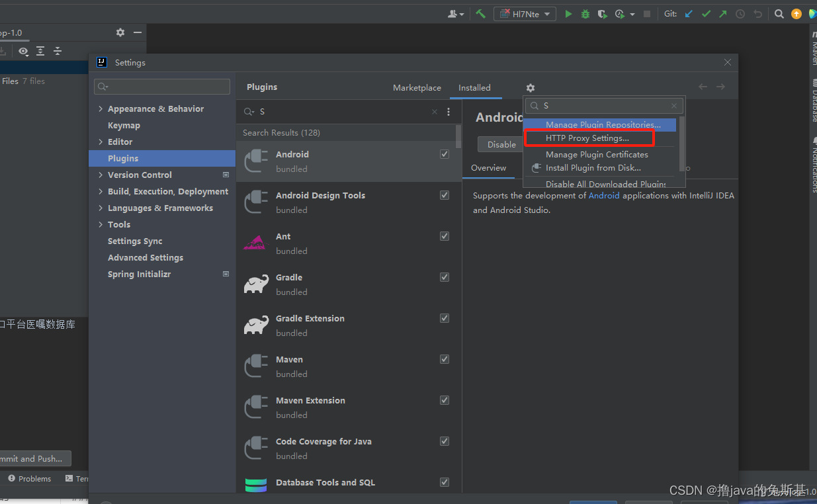The height and width of the screenshot is (504, 817).
Task: Select Advanced Settings in tree
Action: click(146, 257)
